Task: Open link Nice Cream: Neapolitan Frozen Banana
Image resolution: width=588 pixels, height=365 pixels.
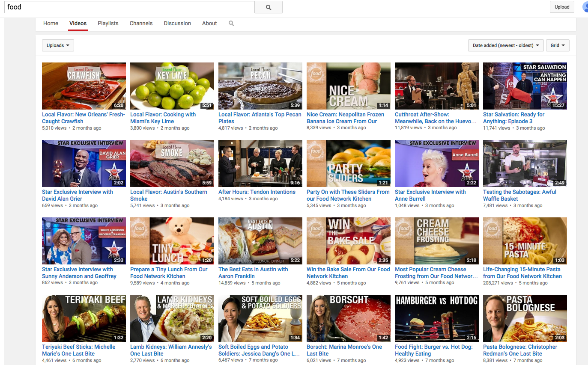Action: click(345, 118)
